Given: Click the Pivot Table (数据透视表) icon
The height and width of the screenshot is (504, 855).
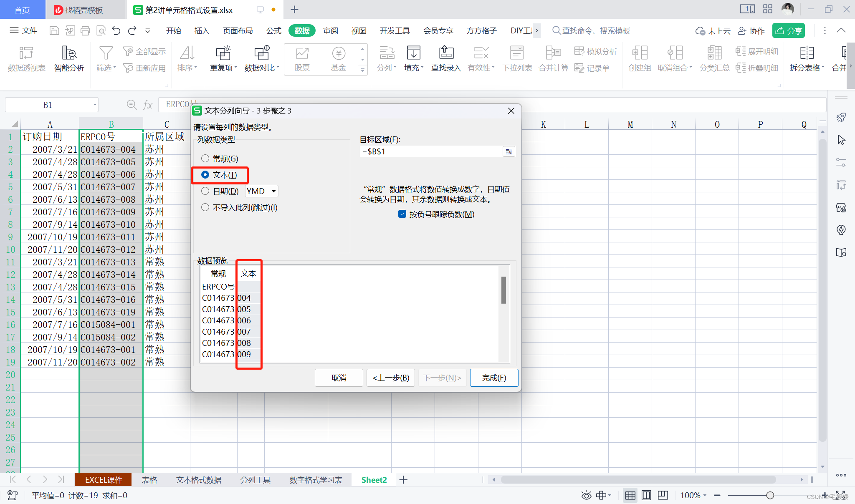Looking at the screenshot, I should click(x=26, y=53).
